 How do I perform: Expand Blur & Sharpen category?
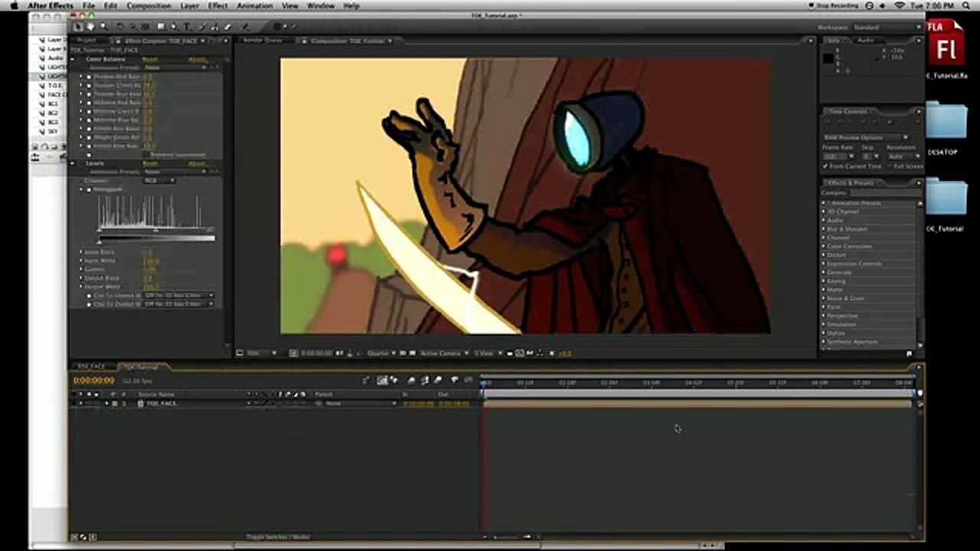pyautogui.click(x=824, y=229)
